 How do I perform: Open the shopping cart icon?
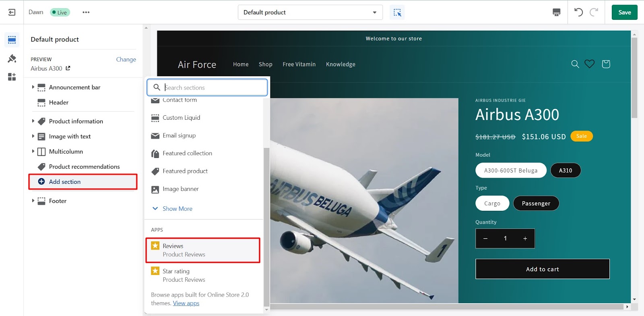606,64
